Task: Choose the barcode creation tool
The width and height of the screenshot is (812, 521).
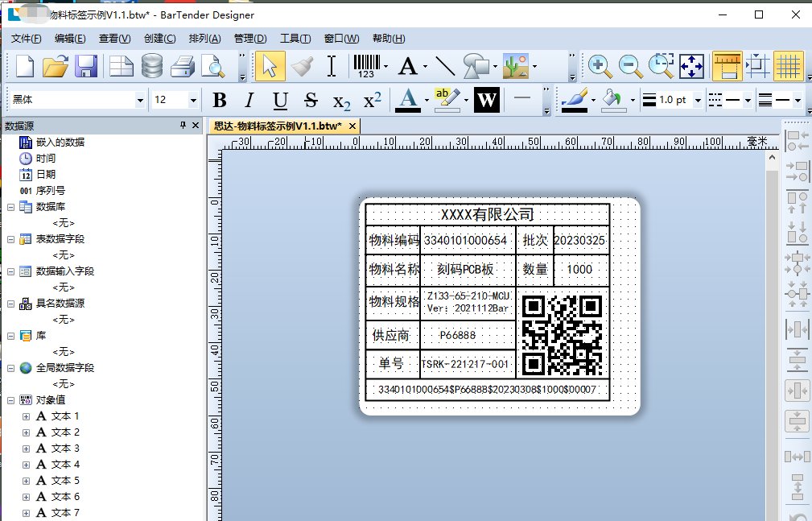Action: [367, 66]
